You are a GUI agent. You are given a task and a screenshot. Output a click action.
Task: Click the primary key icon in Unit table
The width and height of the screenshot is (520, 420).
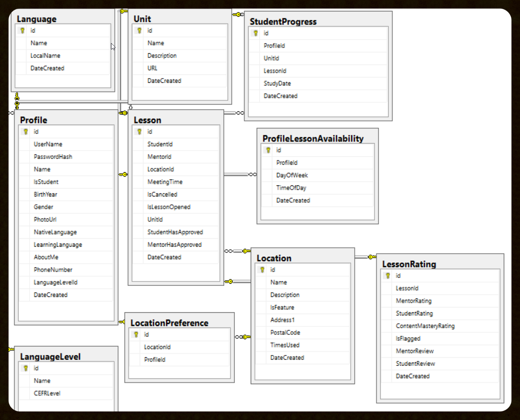click(139, 31)
